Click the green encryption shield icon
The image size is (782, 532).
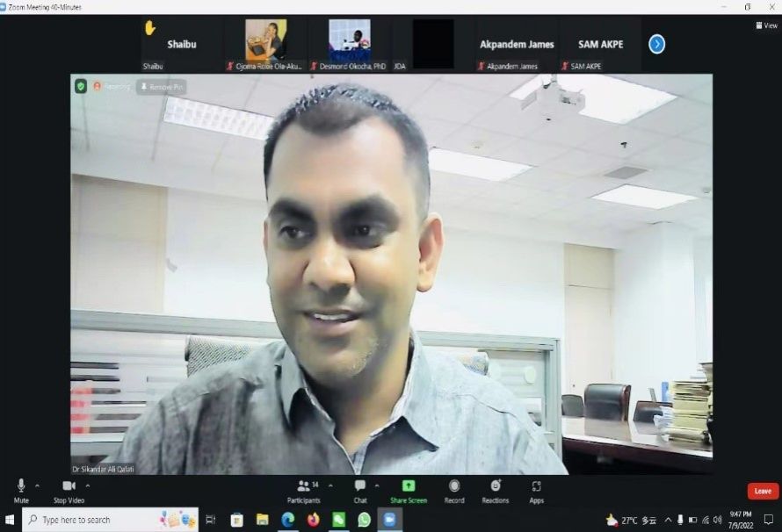pos(81,86)
